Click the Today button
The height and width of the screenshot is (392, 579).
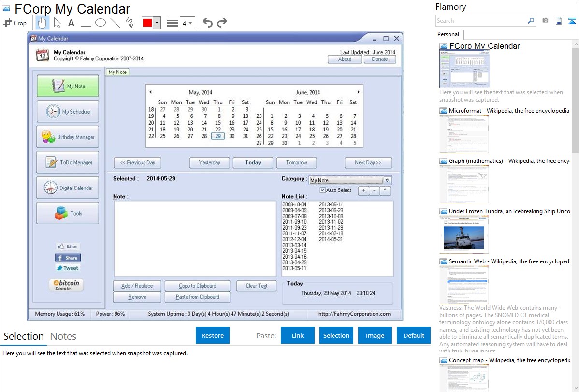coord(253,162)
